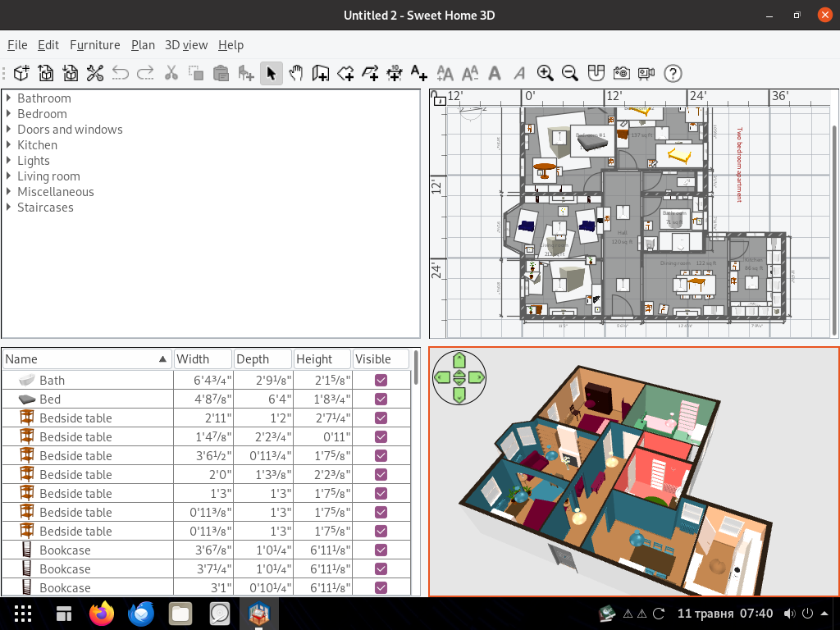Toggle magnetism with the magnet icon
This screenshot has width=840, height=630.
[596, 73]
